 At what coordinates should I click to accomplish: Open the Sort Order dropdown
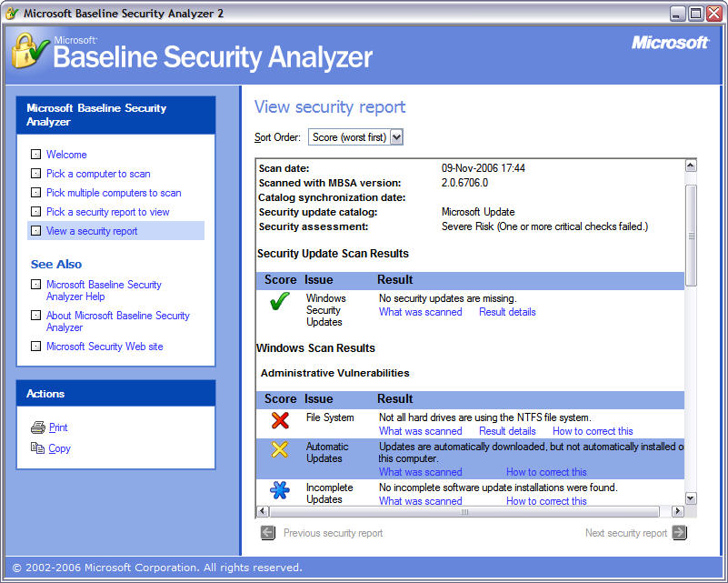click(x=395, y=137)
